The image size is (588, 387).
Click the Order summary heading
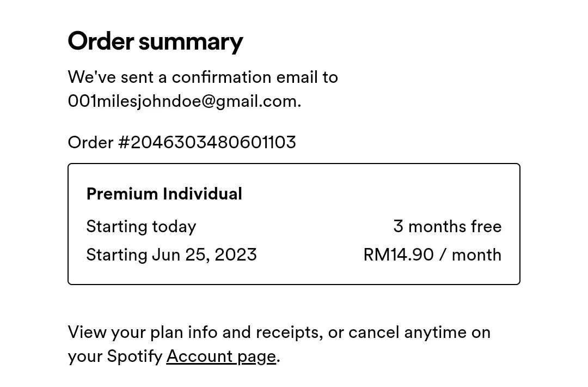(x=155, y=41)
